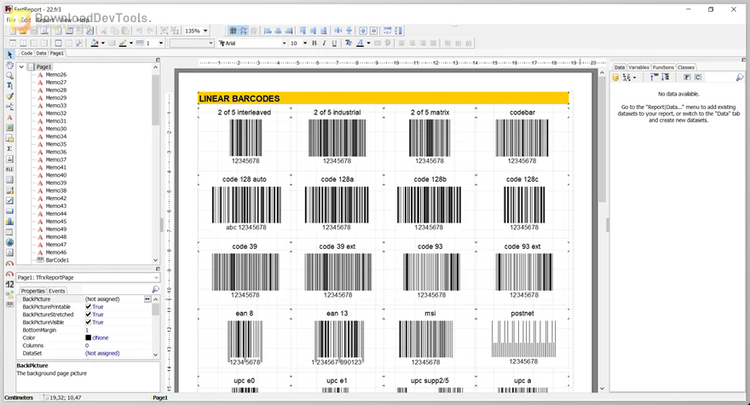
Task: Click the BackPicture ellipsis button
Action: (x=147, y=299)
